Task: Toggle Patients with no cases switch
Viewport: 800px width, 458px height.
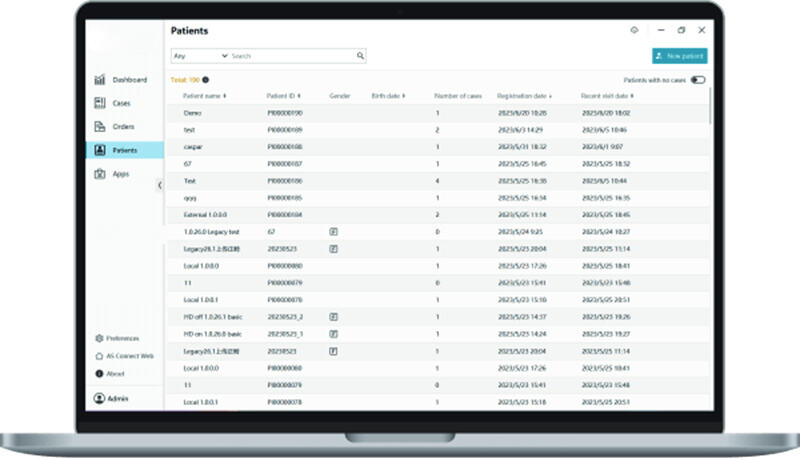Action: point(697,80)
